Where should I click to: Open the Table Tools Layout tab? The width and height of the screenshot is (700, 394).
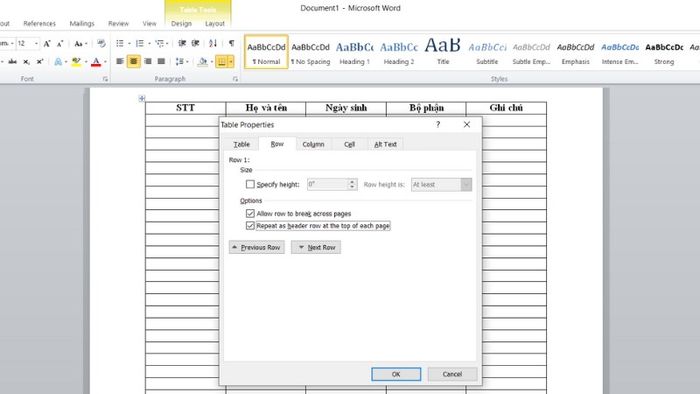point(215,23)
